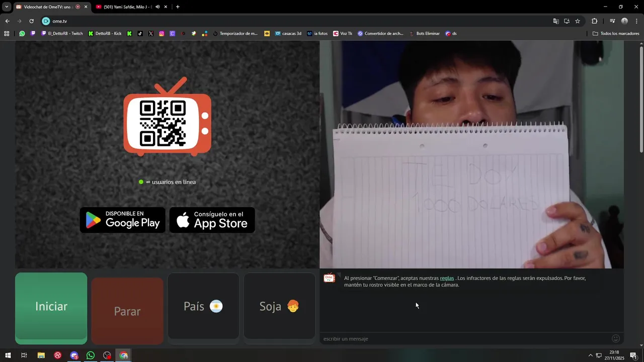The image size is (644, 362).
Task: Open El_DettoRB - Twitch bookmark
Action: pos(62,34)
